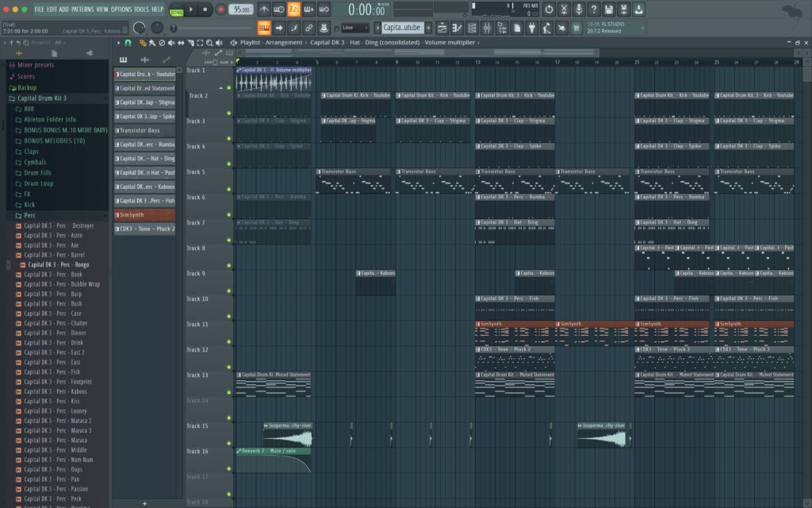The height and width of the screenshot is (508, 812).
Task: Toggle Song/Pattern mode button
Action: (177, 10)
